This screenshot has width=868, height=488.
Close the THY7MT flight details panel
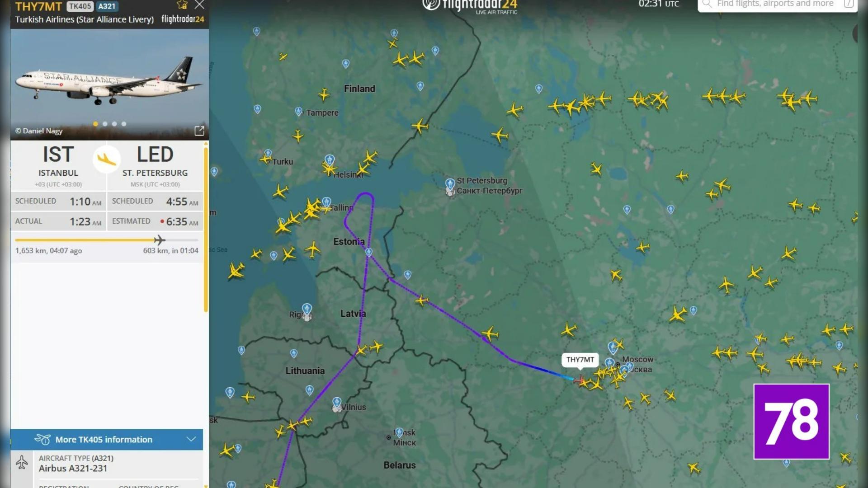pos(199,5)
